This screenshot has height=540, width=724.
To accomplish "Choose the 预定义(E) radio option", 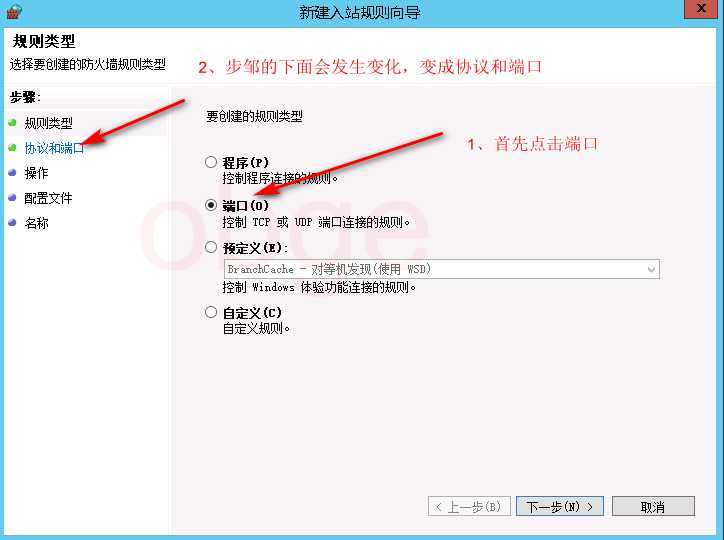I will 211,247.
